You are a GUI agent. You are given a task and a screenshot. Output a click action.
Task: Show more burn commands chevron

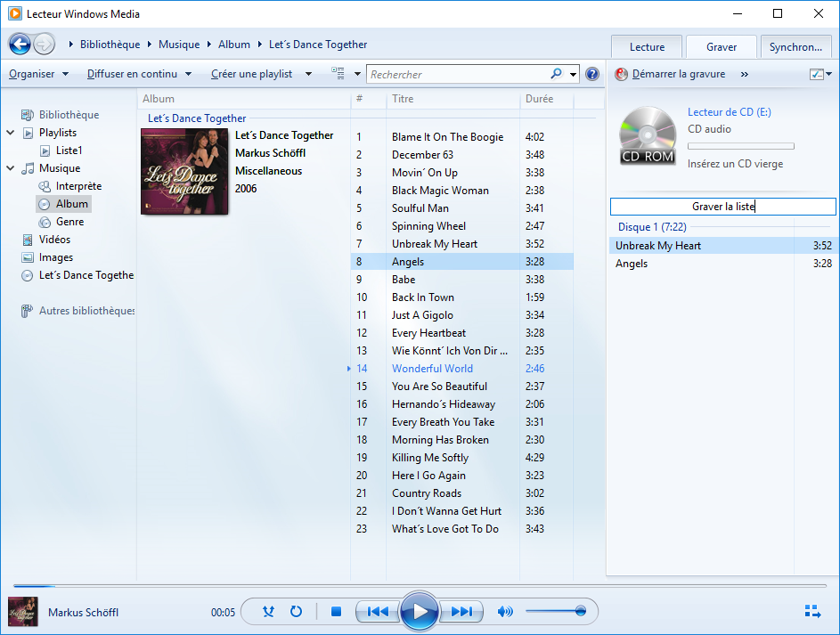[744, 75]
